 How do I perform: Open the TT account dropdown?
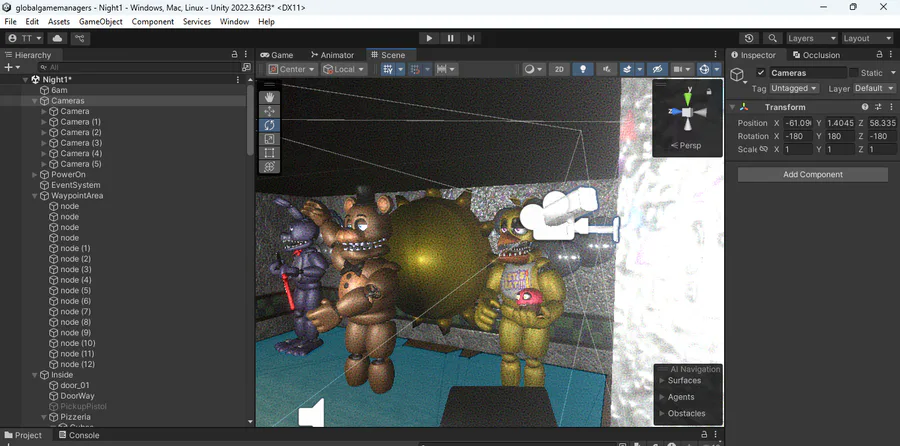(25, 38)
